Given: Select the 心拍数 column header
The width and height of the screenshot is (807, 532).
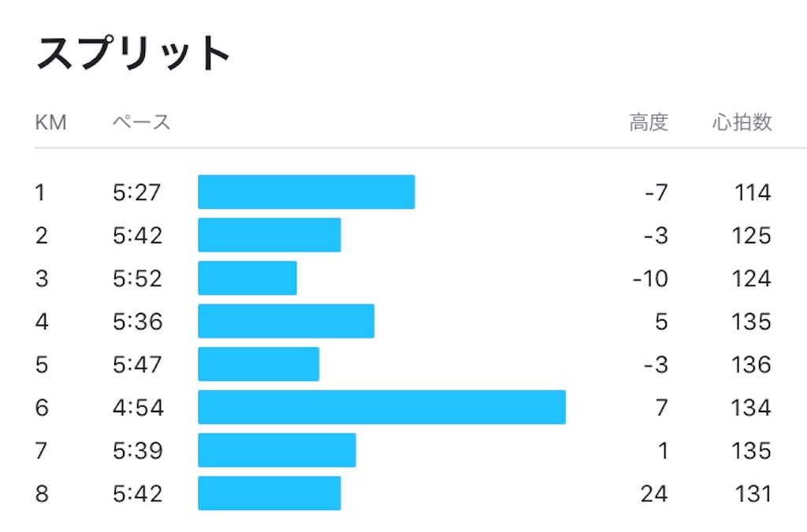Looking at the screenshot, I should click(x=742, y=122).
